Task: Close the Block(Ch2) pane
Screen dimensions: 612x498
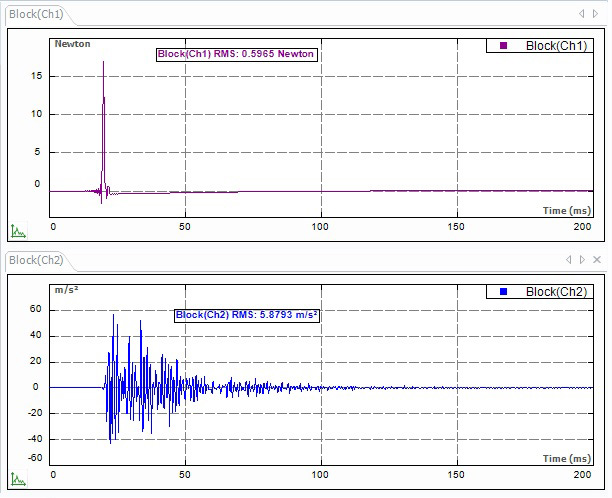Action: click(597, 260)
